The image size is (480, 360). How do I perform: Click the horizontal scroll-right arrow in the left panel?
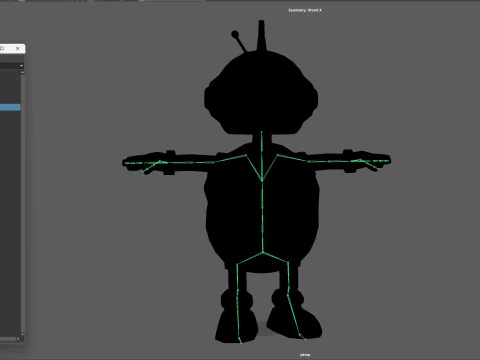pyautogui.click(x=18, y=339)
